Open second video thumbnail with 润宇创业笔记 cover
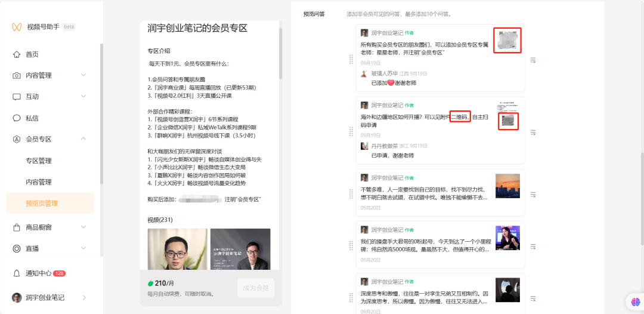 (x=240, y=249)
